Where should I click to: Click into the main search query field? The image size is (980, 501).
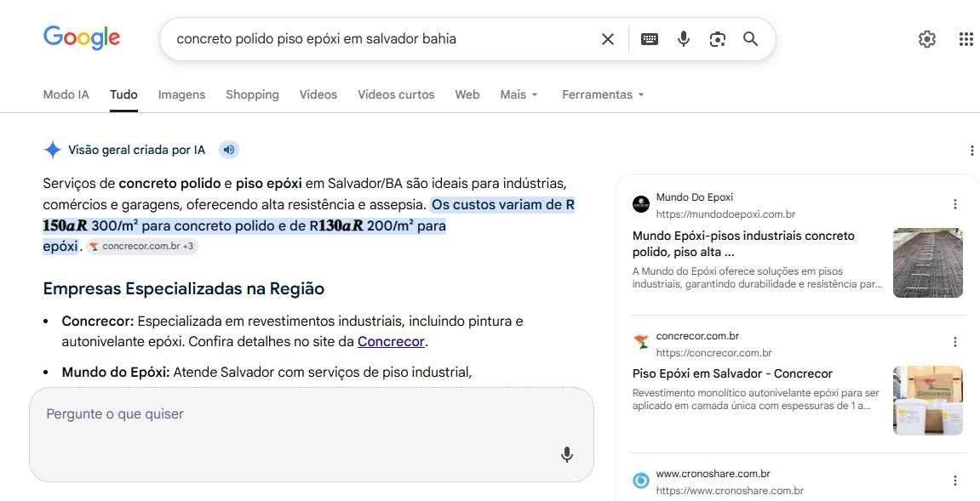pos(381,39)
